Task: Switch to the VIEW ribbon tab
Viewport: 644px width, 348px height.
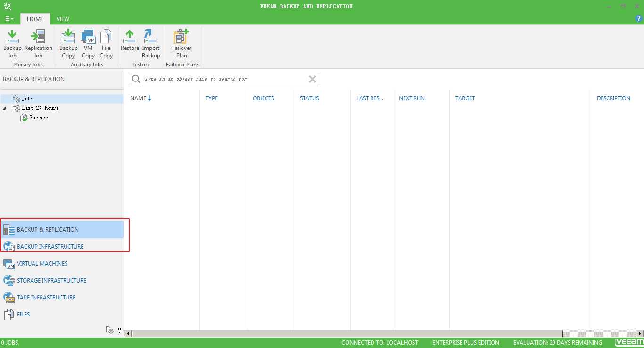Action: tap(63, 19)
